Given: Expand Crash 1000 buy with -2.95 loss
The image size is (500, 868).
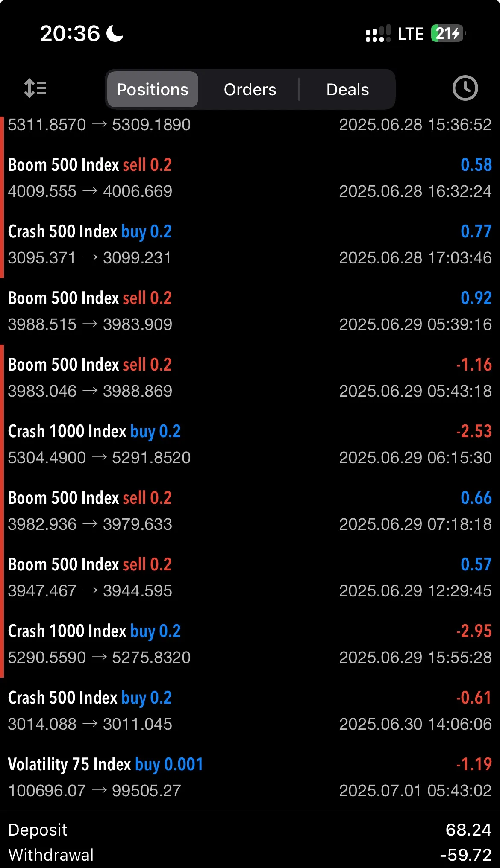Looking at the screenshot, I should pos(250,644).
